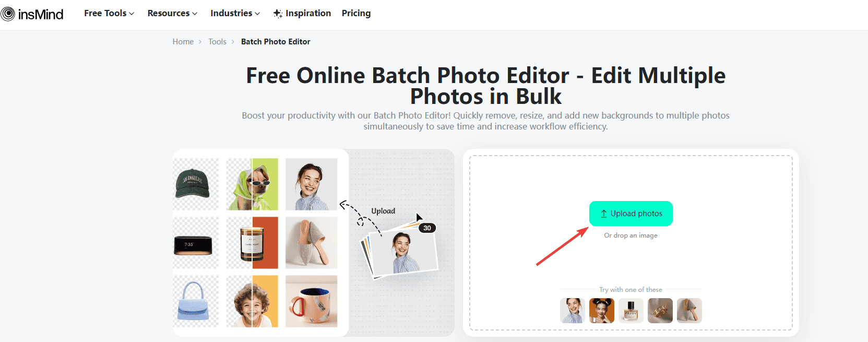Click the candle on orange background image
This screenshot has width=868, height=342.
click(x=252, y=243)
